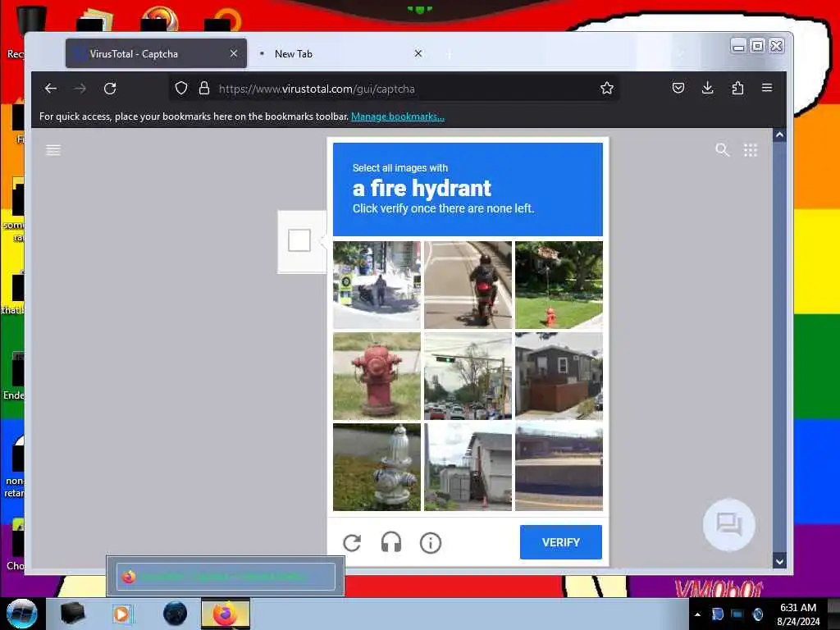
Task: Close the VirusTotal - Captcha tab
Action: pyautogui.click(x=234, y=53)
